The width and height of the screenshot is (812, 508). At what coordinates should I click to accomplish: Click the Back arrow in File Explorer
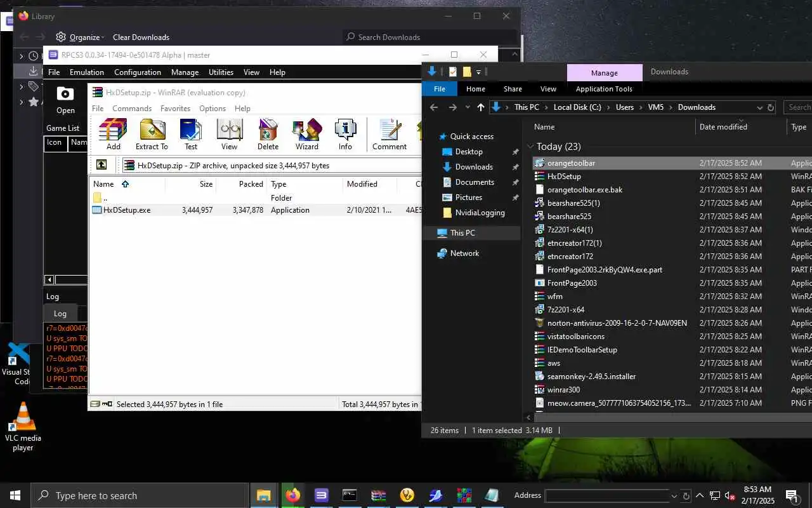click(x=434, y=107)
